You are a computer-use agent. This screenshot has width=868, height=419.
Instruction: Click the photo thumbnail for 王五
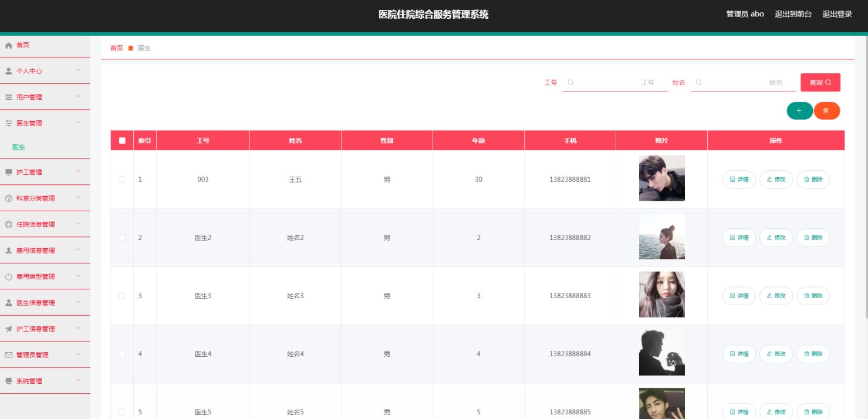click(661, 178)
